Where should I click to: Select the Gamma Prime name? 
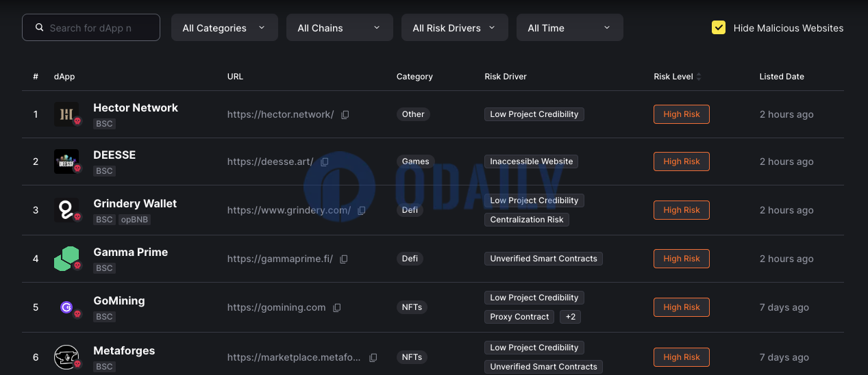point(131,252)
